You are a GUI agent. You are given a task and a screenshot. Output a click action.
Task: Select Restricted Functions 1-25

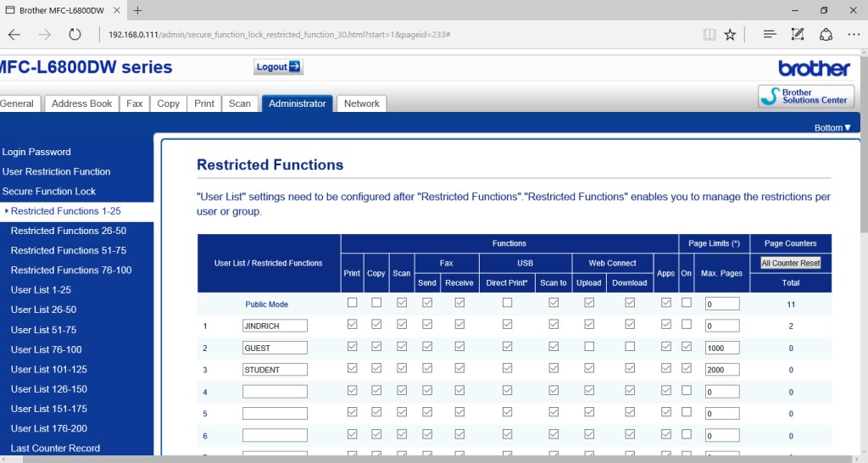tap(65, 211)
